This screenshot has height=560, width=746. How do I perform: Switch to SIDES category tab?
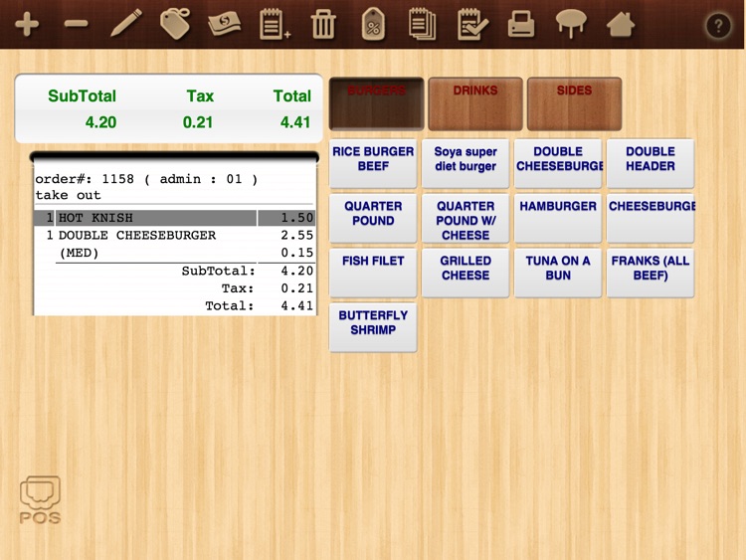click(x=574, y=103)
